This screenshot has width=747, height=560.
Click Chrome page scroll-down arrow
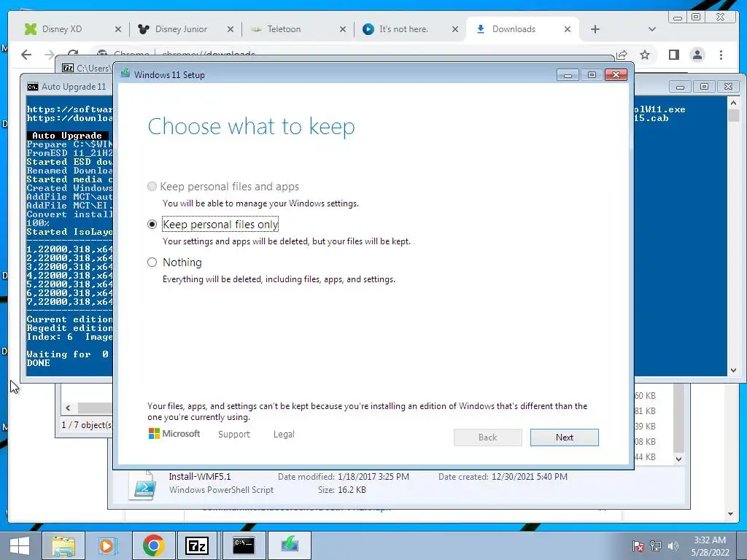pyautogui.click(x=730, y=514)
